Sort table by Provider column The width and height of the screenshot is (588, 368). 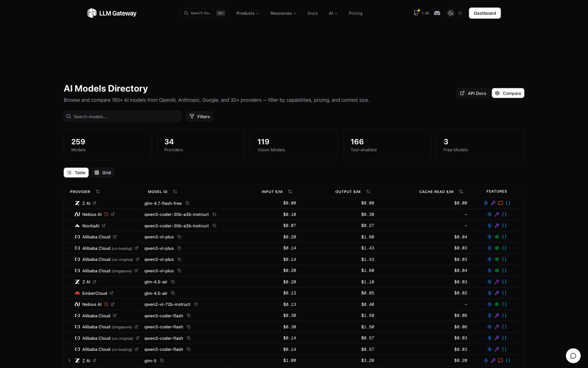85,192
